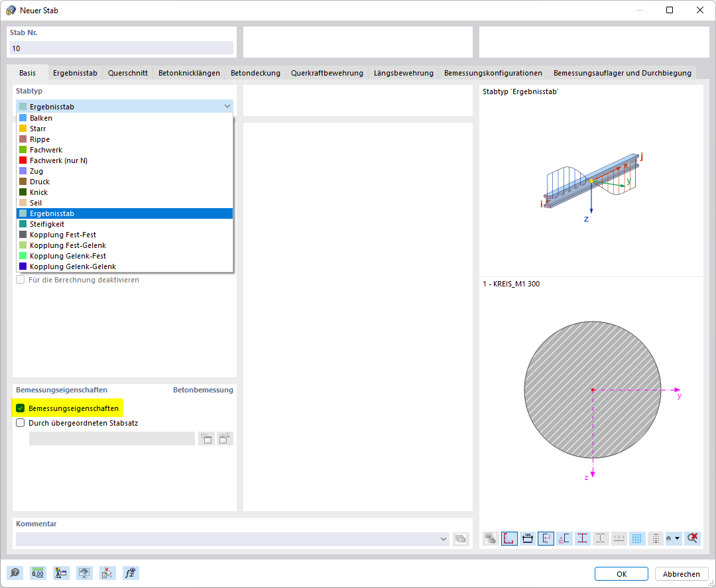Click the purple swatch beside Kopplung Gelenk-Gelenk
The height and width of the screenshot is (588, 716).
[23, 266]
